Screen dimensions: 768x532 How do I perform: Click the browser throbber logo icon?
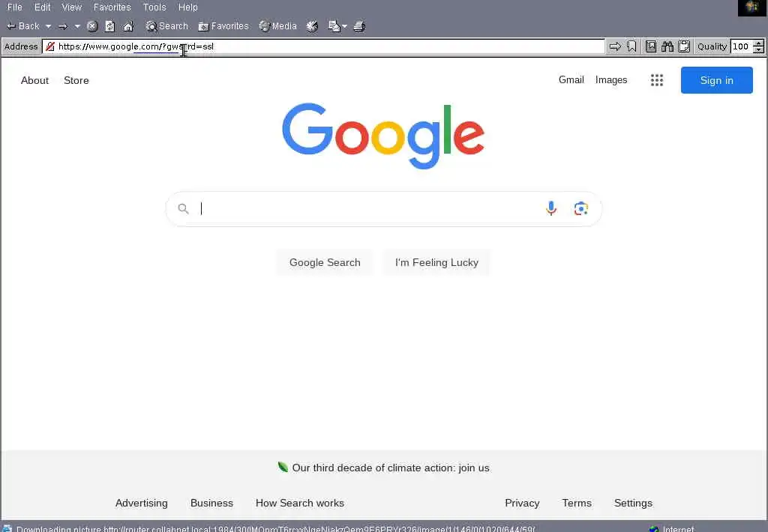coord(751,7)
